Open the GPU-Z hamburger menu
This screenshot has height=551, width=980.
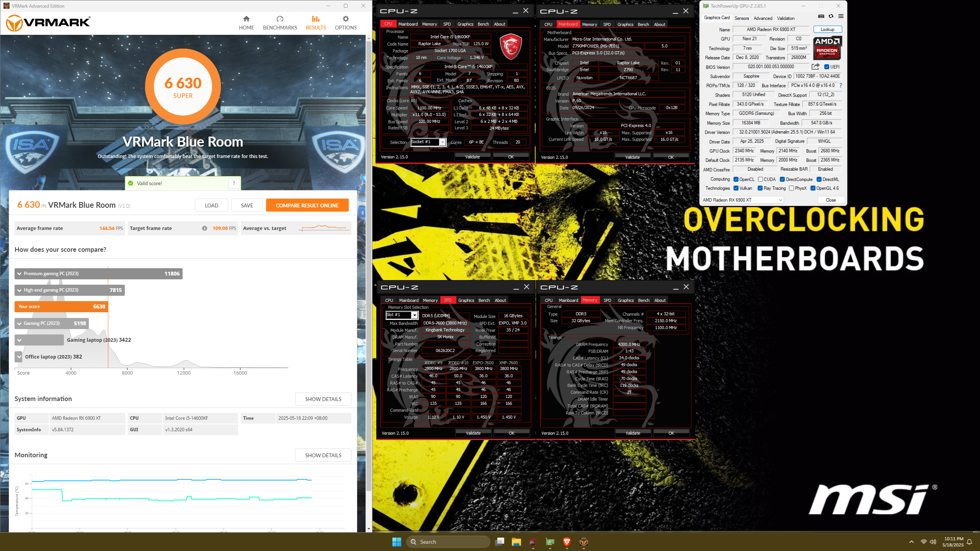click(x=841, y=16)
